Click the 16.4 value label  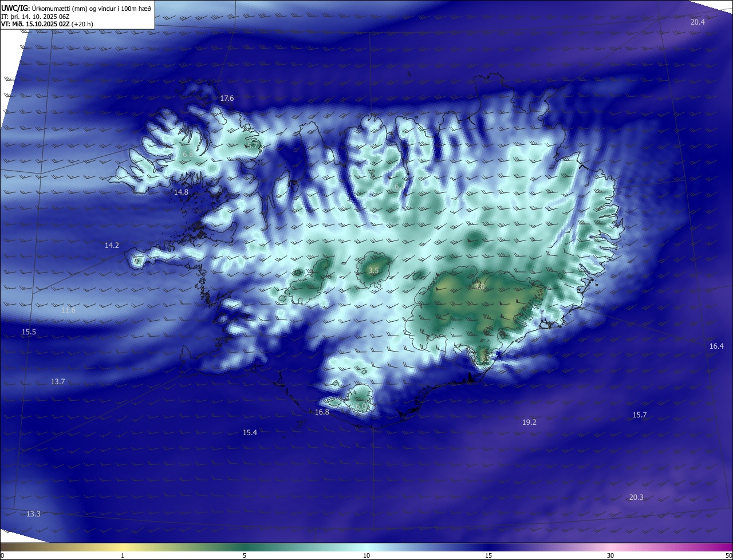[x=716, y=346]
